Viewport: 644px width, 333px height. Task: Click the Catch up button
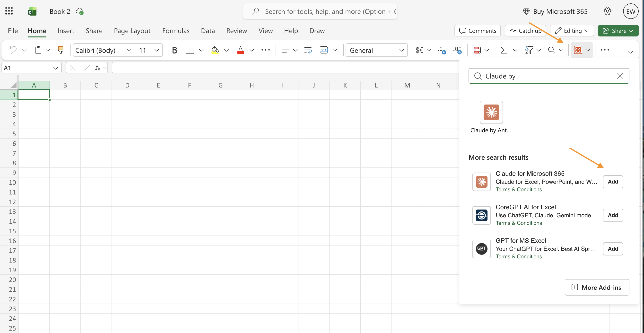525,30
